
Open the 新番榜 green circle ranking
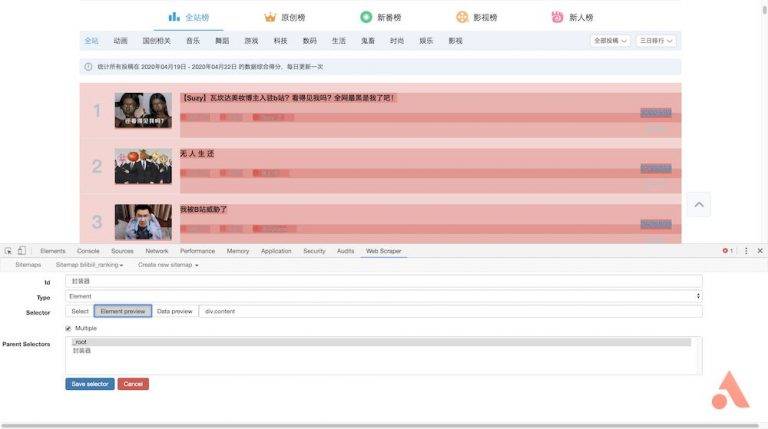pos(381,18)
